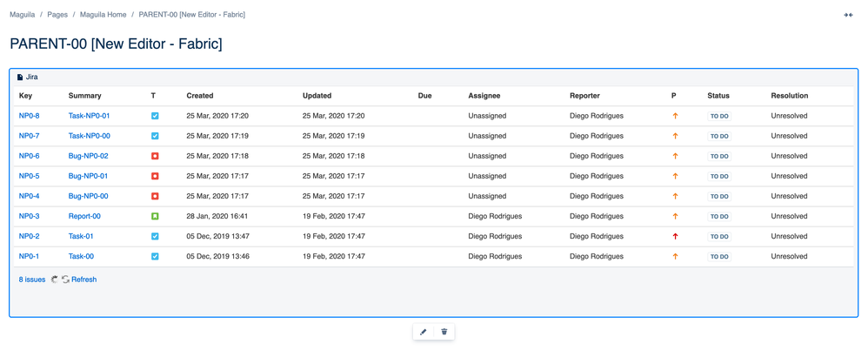The width and height of the screenshot is (868, 364).
Task: Sort by the Created column header
Action: pos(200,96)
